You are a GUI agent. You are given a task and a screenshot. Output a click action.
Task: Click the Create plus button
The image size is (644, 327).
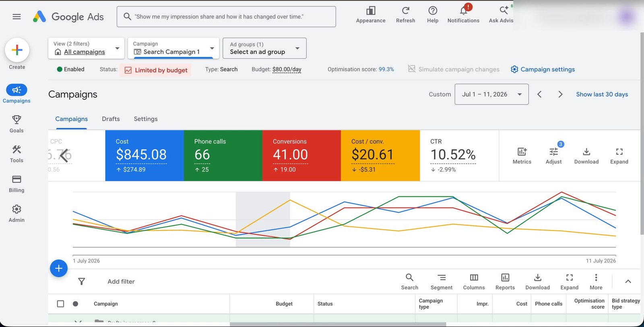click(17, 50)
